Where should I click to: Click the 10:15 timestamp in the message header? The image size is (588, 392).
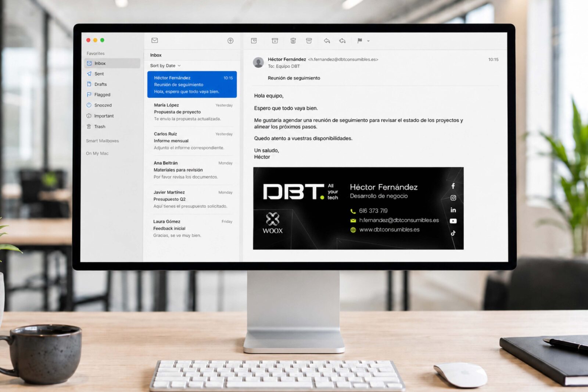pos(494,60)
